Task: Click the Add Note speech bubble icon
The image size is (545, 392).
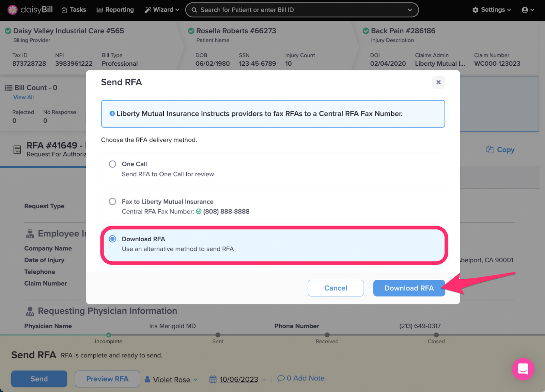Action: pyautogui.click(x=281, y=378)
